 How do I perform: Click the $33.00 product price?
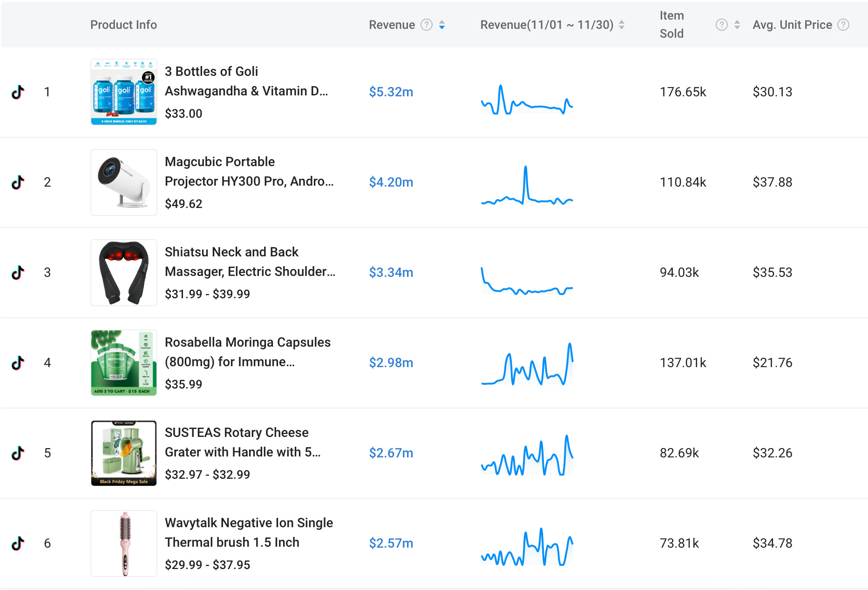[183, 114]
